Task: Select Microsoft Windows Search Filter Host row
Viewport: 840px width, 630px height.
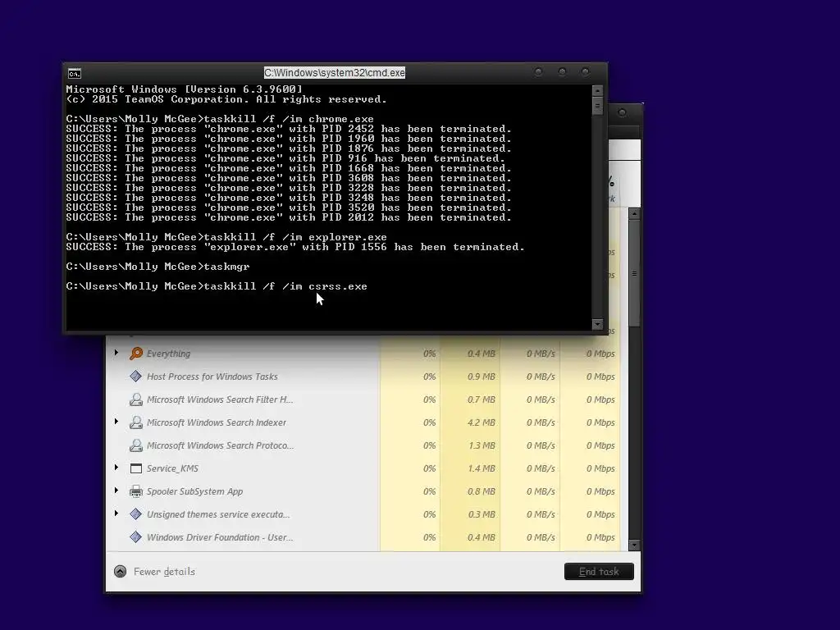Action: click(362, 399)
